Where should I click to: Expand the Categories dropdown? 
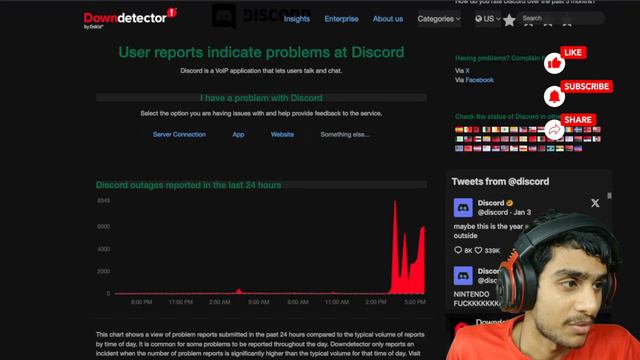439,19
